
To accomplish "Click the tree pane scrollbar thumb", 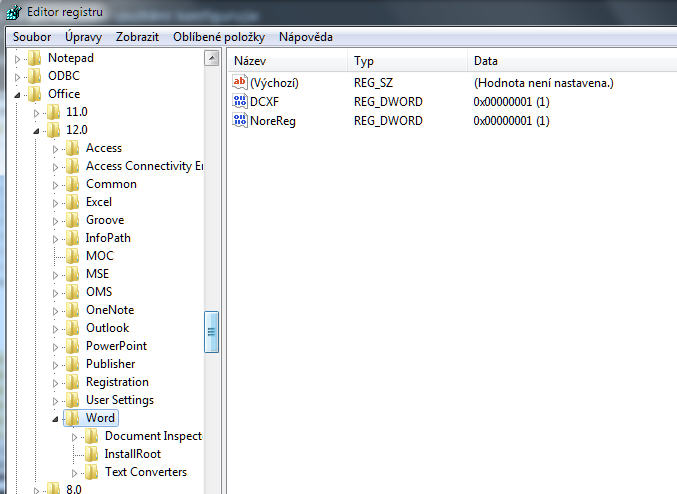I will pyautogui.click(x=212, y=332).
